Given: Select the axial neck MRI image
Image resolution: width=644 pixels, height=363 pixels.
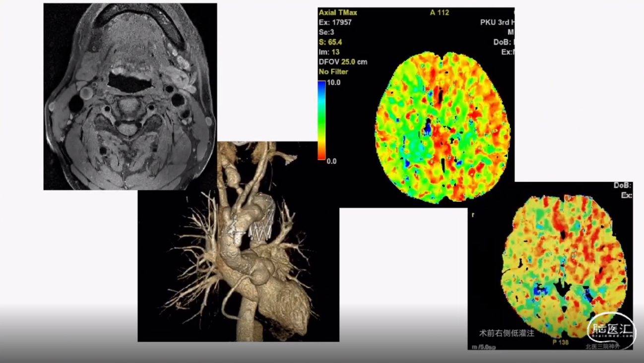Looking at the screenshot, I should pos(130,97).
